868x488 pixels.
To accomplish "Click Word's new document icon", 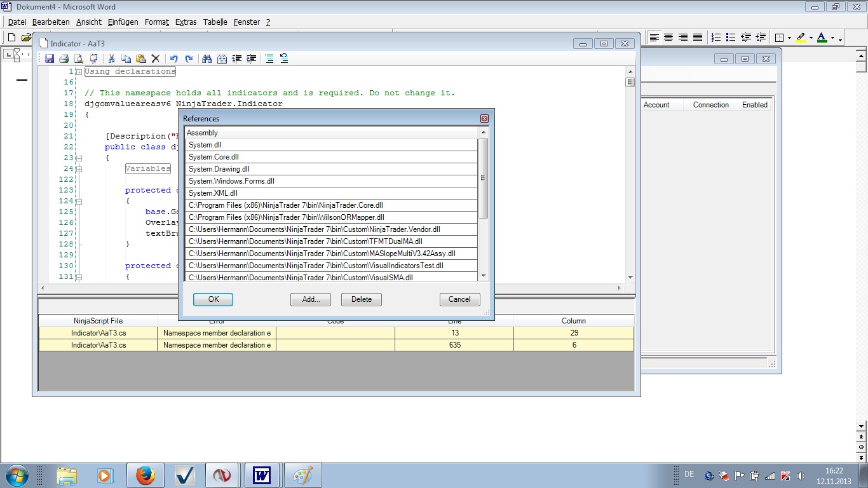I will pos(11,37).
